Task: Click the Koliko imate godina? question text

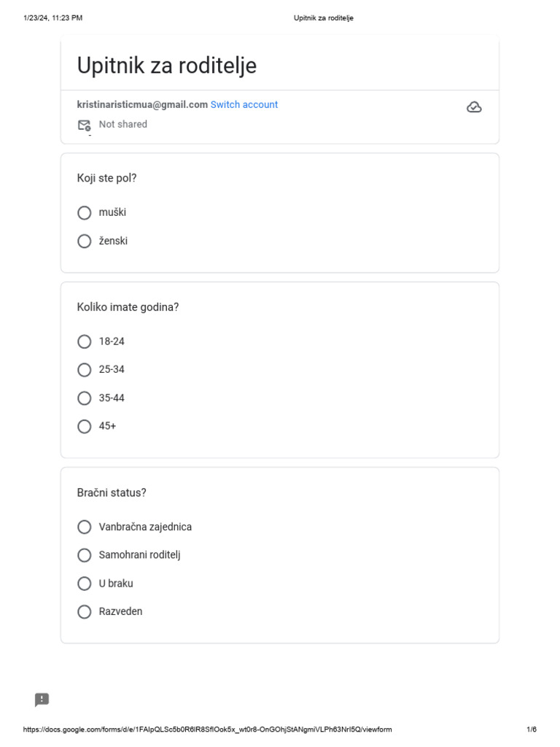Action: (x=128, y=307)
